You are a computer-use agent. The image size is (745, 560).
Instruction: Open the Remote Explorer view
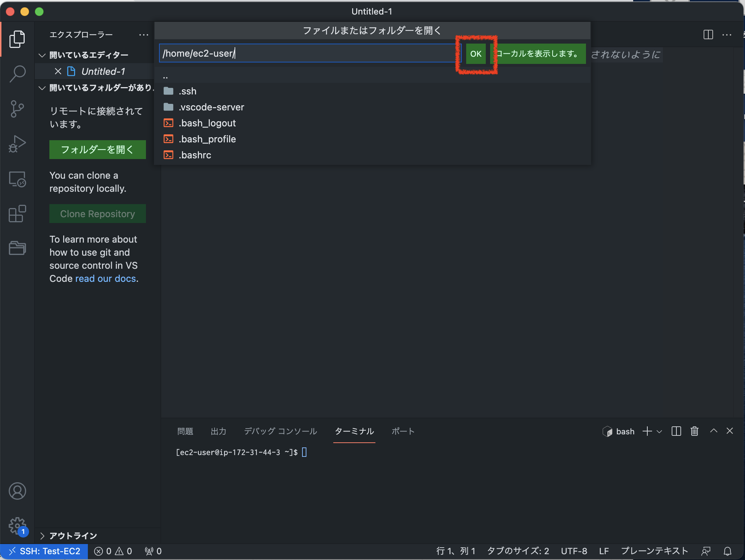click(x=17, y=179)
